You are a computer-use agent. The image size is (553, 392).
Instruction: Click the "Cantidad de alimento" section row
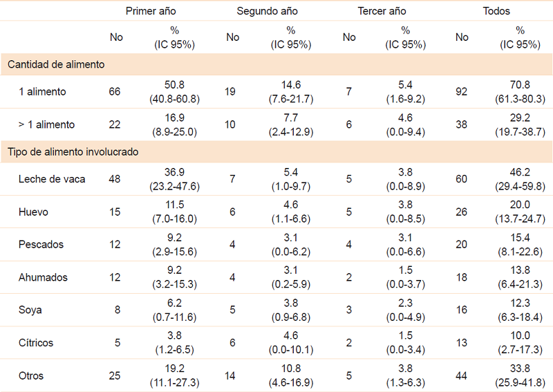(x=57, y=65)
